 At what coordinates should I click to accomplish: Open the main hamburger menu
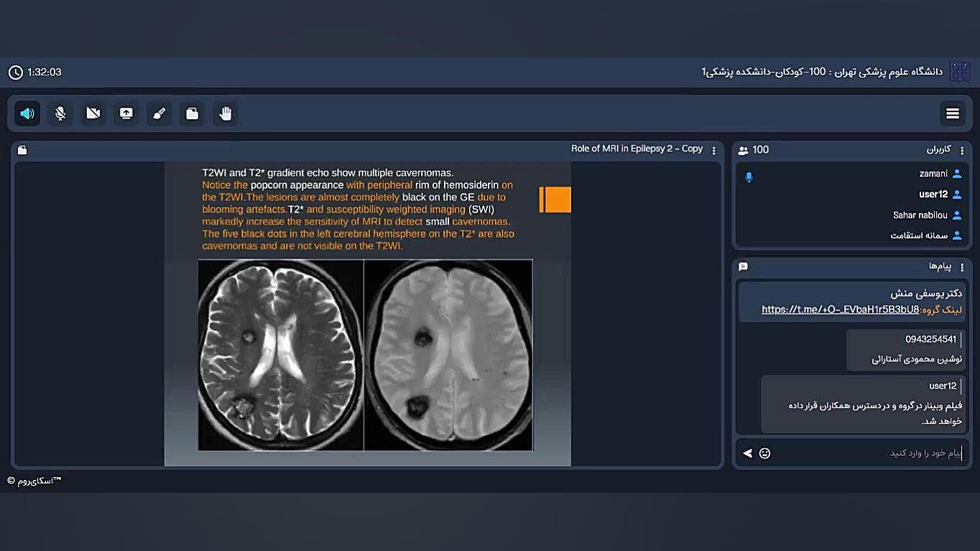pyautogui.click(x=953, y=114)
